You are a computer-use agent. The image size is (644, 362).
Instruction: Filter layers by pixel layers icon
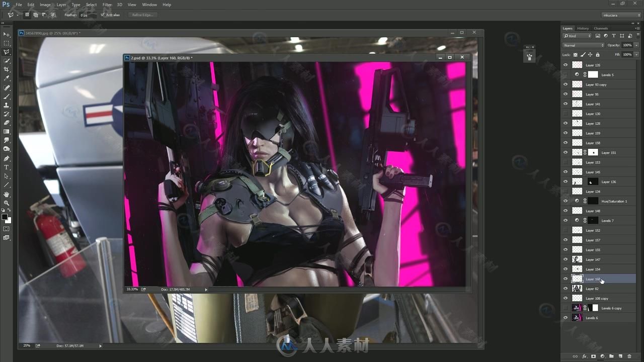(x=598, y=36)
